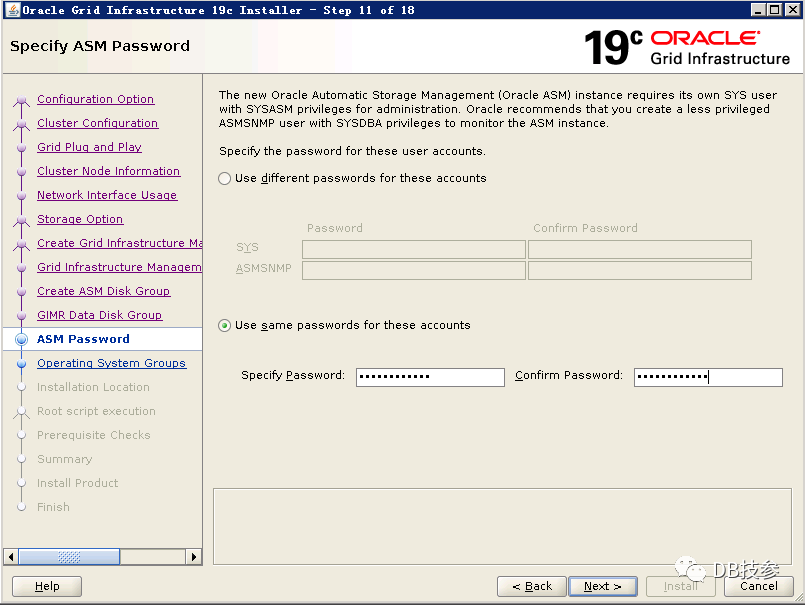
Task: Click the GIMR Data Disk Group step bullet
Action: click(x=22, y=316)
